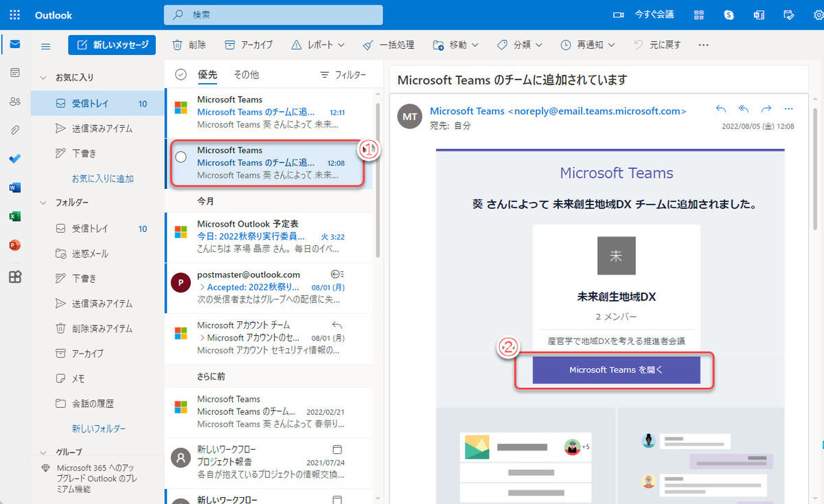The image size is (824, 504).
Task: Open 迷惑メール folder
Action: click(98, 253)
